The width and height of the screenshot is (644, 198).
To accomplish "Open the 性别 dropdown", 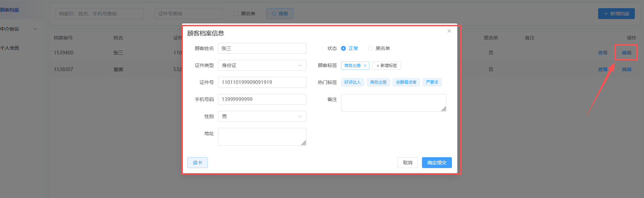I will 262,116.
